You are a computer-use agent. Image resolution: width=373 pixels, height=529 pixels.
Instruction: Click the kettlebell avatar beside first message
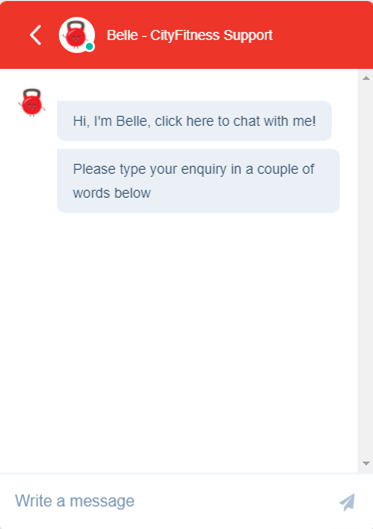[32, 102]
